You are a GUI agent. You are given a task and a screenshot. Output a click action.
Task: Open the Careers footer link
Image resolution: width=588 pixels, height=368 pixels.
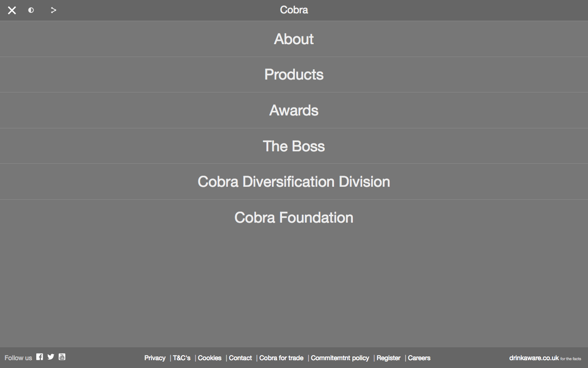(x=419, y=358)
